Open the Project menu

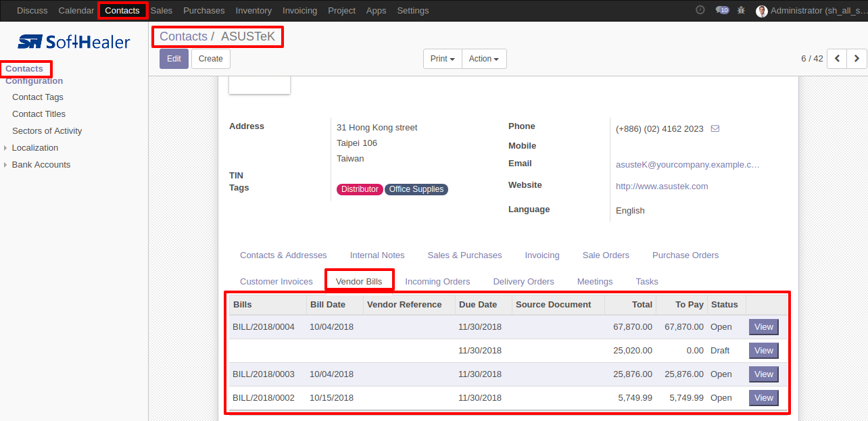tap(341, 11)
